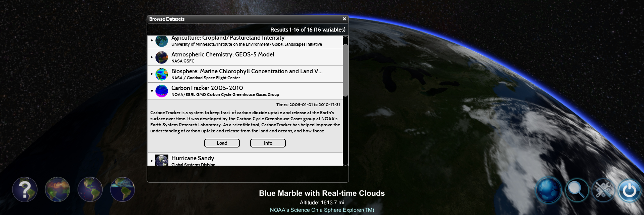This screenshot has width=644, height=215.
Task: Click the University of Minnesota source text
Action: (x=247, y=44)
